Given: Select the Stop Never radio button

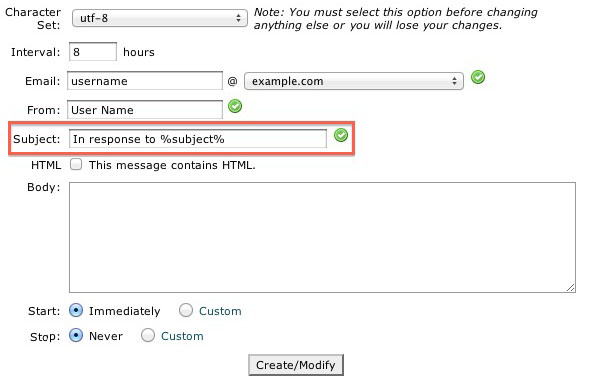Looking at the screenshot, I should (76, 335).
